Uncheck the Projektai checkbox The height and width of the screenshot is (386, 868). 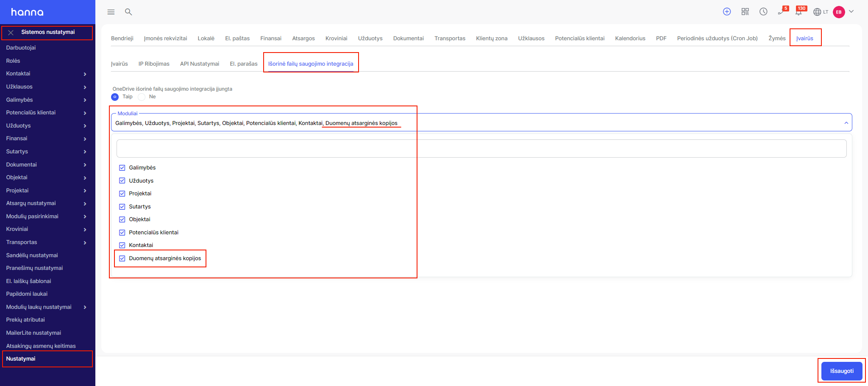122,194
